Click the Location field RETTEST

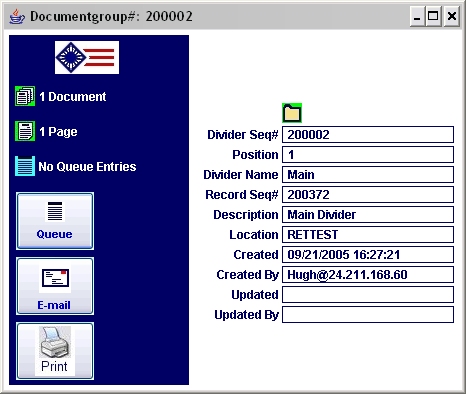(368, 235)
